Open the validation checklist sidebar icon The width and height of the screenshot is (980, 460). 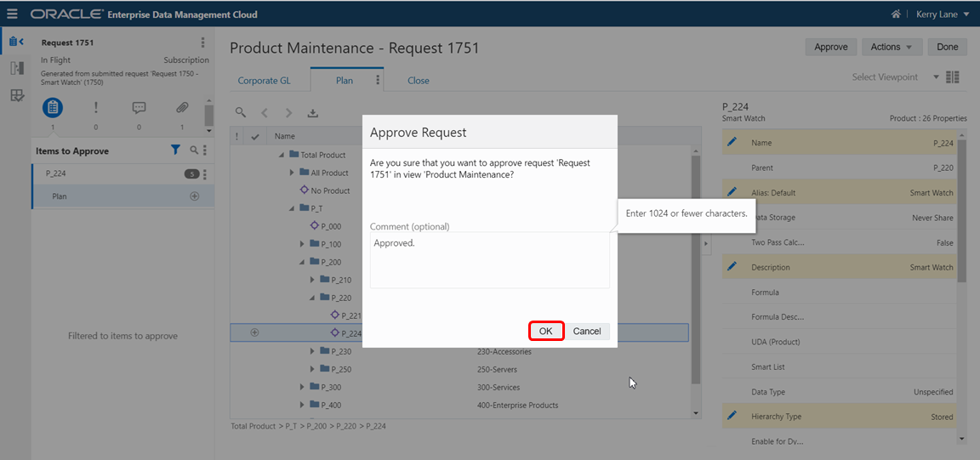[x=16, y=95]
